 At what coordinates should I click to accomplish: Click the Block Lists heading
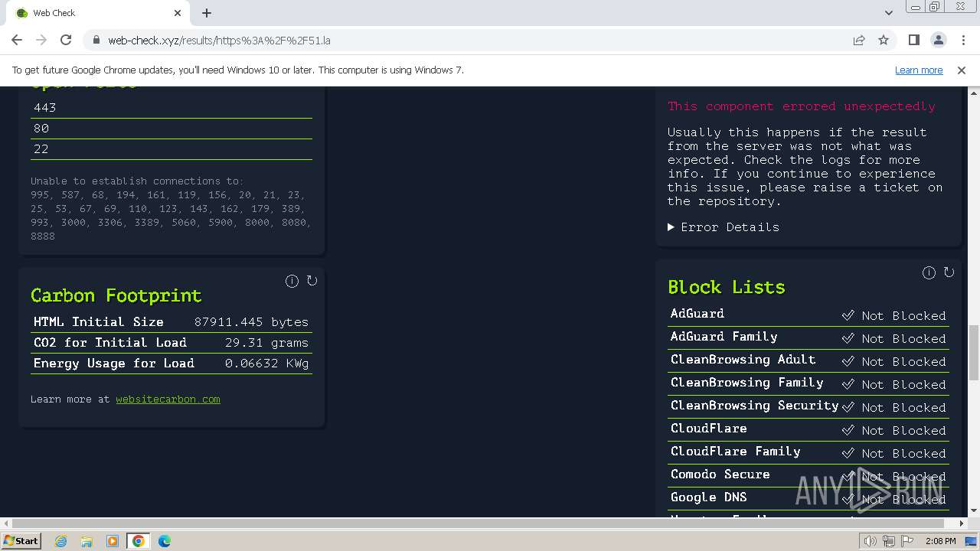coord(727,287)
